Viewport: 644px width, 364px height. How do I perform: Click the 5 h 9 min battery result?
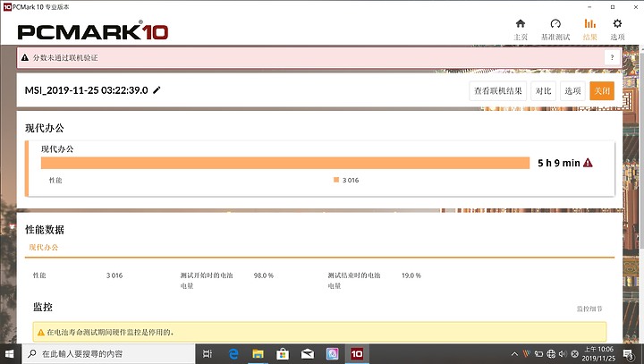(558, 163)
